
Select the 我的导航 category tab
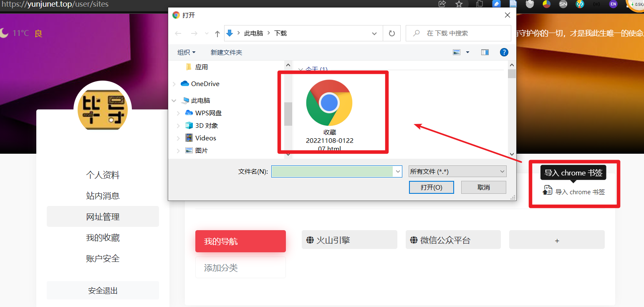tap(240, 241)
